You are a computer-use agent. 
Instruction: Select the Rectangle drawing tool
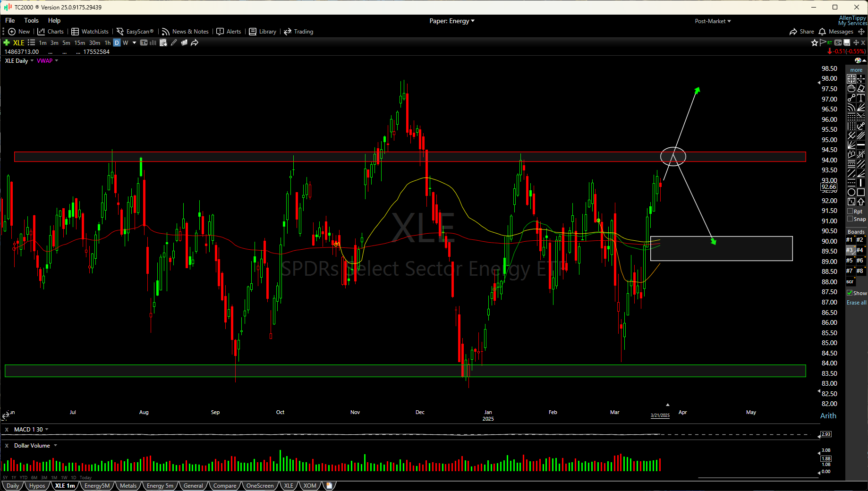[x=860, y=192]
